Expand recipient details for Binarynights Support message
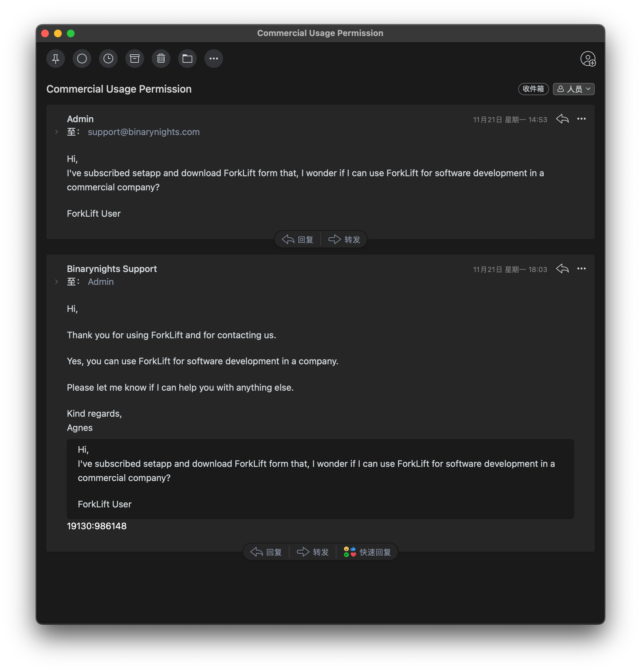The height and width of the screenshot is (672, 641). click(x=57, y=282)
